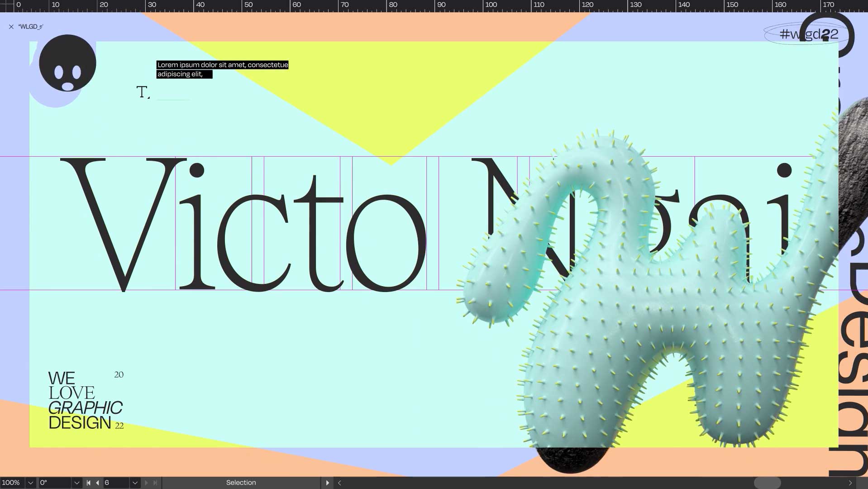This screenshot has width=868, height=489.
Task: Select the Lorem ipsum text frame
Action: click(222, 69)
